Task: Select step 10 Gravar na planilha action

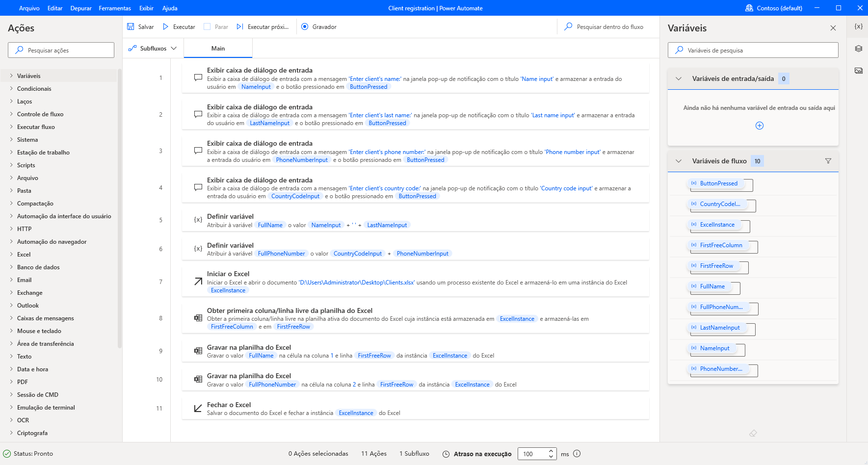Action: 416,380
